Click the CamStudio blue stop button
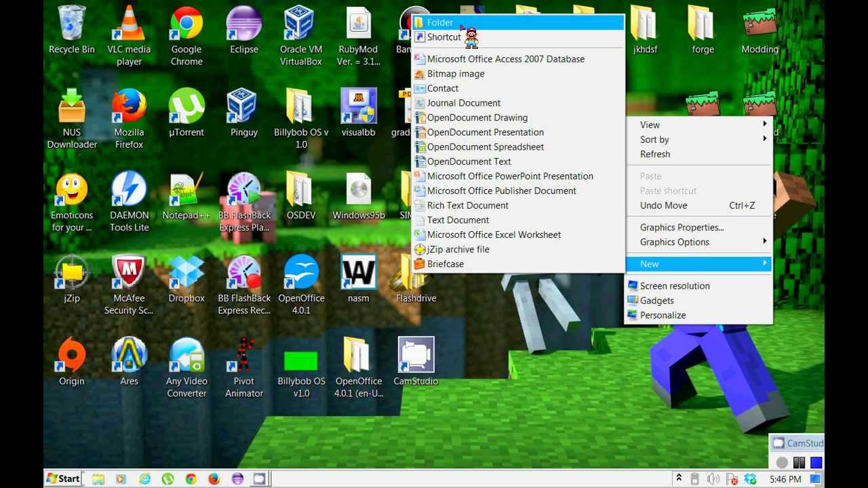The width and height of the screenshot is (868, 488). [x=816, y=462]
